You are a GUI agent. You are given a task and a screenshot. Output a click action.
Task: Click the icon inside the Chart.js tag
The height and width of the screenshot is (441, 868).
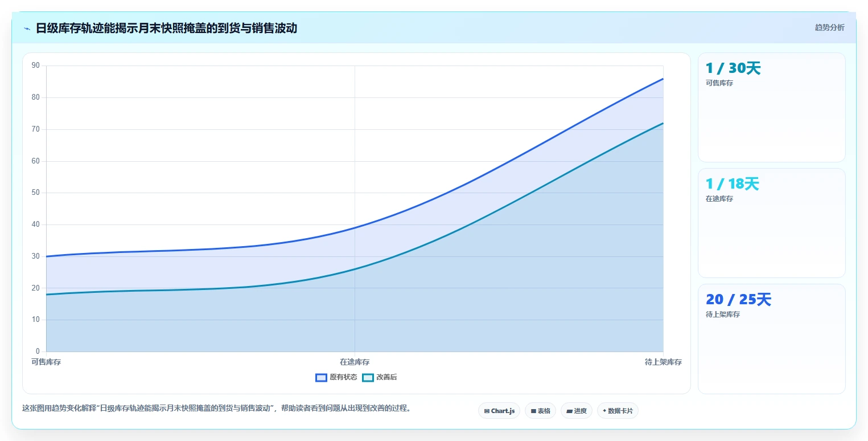(487, 411)
